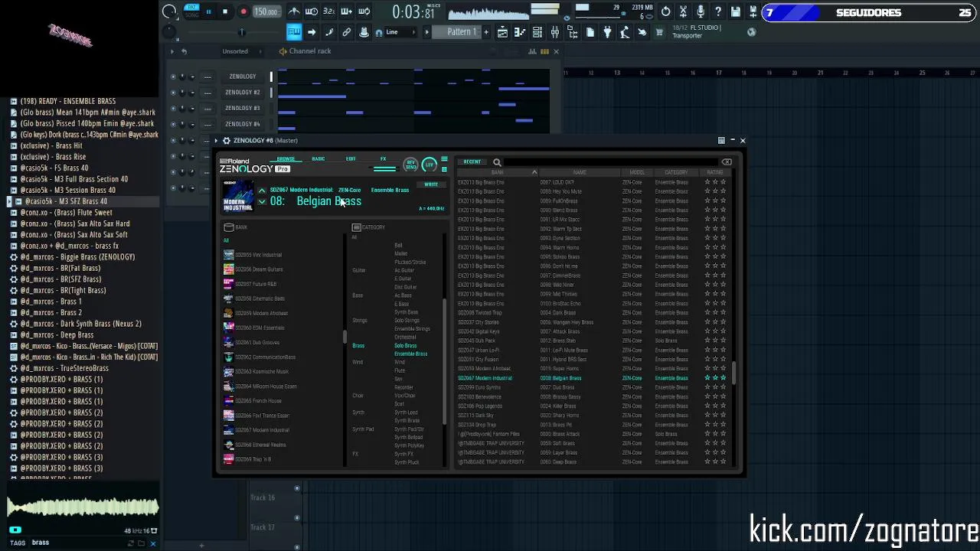Screen dimensions: 980x551
Task: Toggle PAT/SONG mode switch
Action: click(191, 11)
